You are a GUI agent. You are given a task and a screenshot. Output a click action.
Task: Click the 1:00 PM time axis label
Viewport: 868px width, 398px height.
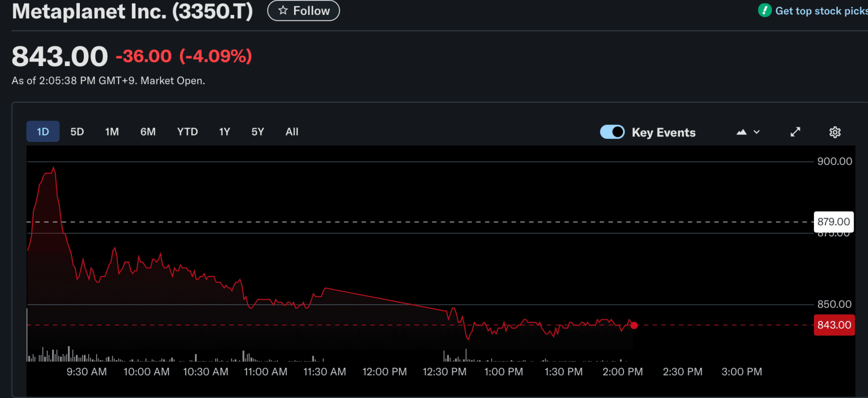(503, 372)
